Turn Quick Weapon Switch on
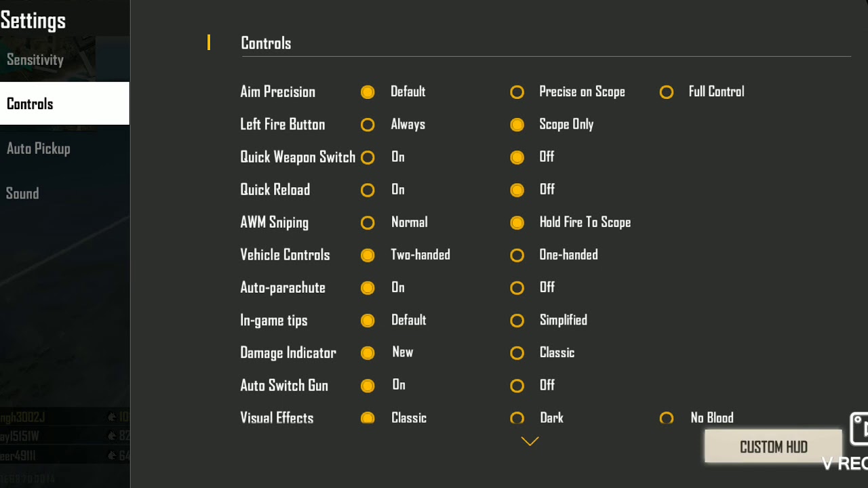The width and height of the screenshot is (868, 488). [x=368, y=157]
